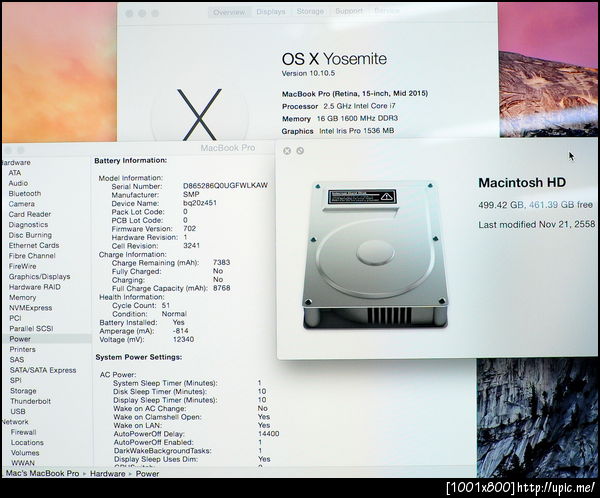Select FireWire in the sidebar
Screen dimensions: 600x498
coord(22,266)
